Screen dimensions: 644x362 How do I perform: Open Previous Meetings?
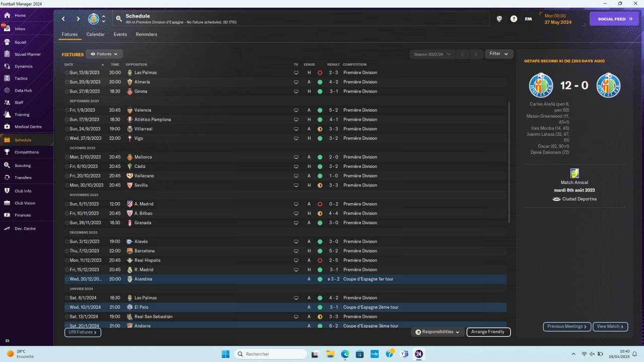pos(567,326)
